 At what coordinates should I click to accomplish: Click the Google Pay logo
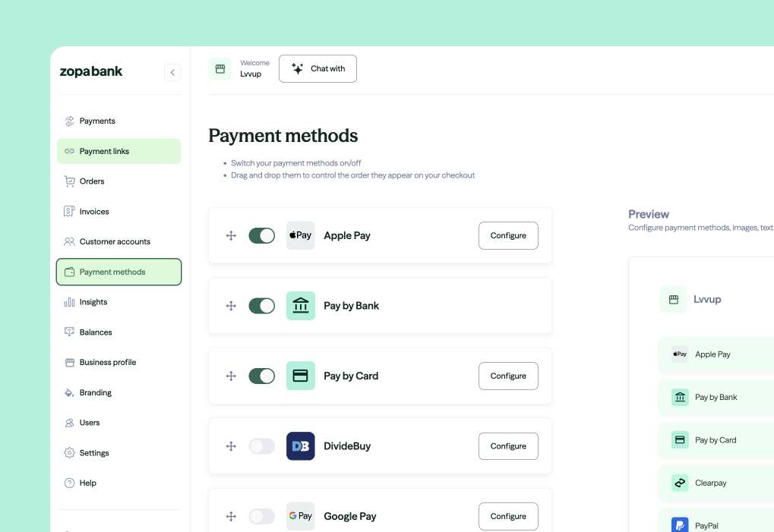pyautogui.click(x=301, y=516)
